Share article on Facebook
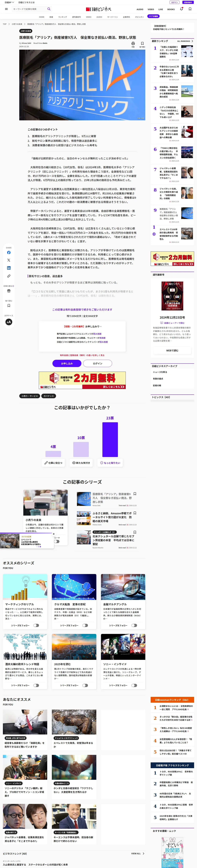Screen dimensions: 197x868 click(x=9, y=252)
